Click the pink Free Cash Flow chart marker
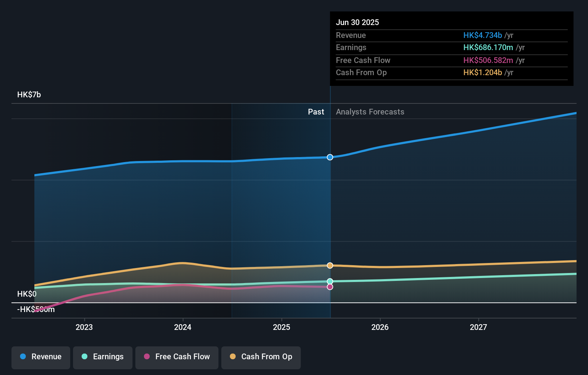Viewport: 588px width, 375px height. tap(330, 287)
